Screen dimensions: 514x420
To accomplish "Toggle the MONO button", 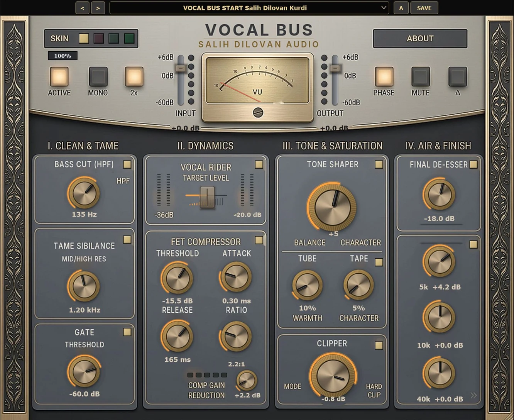I will (x=98, y=76).
